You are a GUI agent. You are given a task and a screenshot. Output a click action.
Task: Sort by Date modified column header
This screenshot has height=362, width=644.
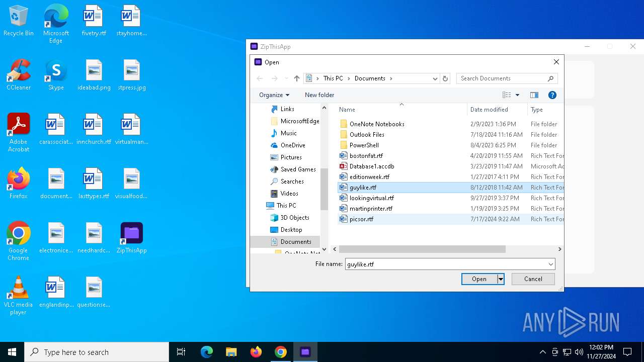[497, 110]
